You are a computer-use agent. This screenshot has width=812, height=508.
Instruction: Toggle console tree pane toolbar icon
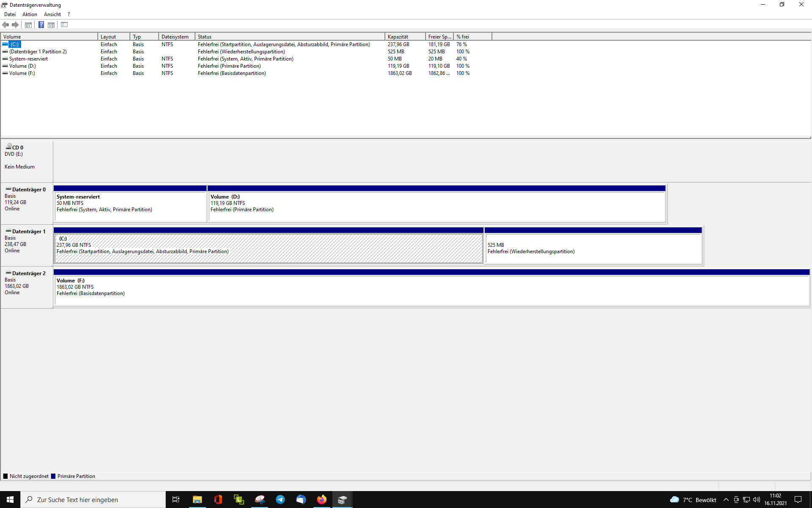click(x=28, y=25)
